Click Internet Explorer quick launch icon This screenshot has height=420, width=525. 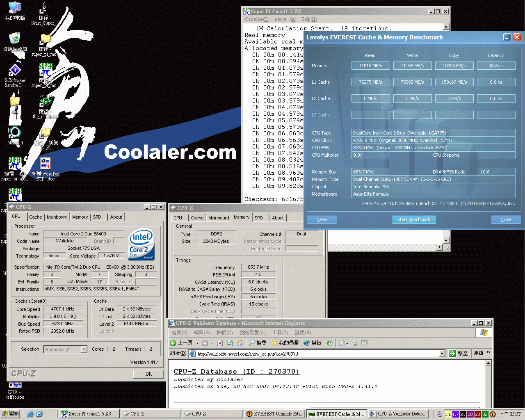(30, 414)
